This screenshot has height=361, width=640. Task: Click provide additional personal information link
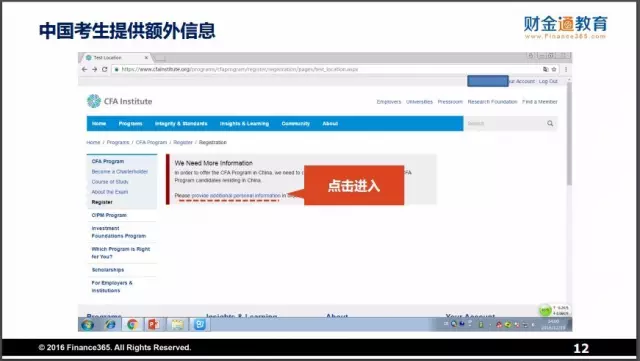236,196
